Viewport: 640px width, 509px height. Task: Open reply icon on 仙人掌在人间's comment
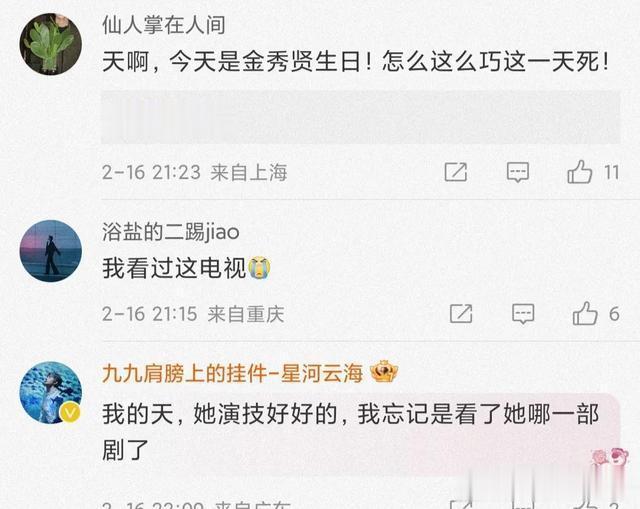point(518,172)
